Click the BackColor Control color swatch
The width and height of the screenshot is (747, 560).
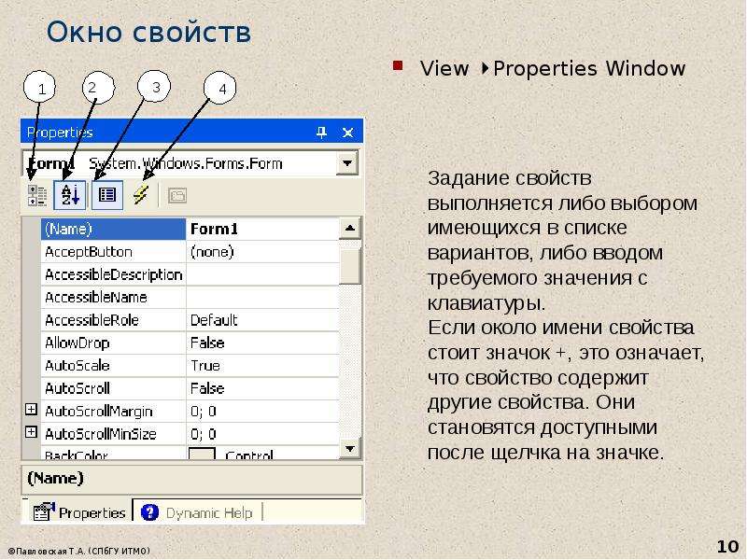pyautogui.click(x=202, y=454)
